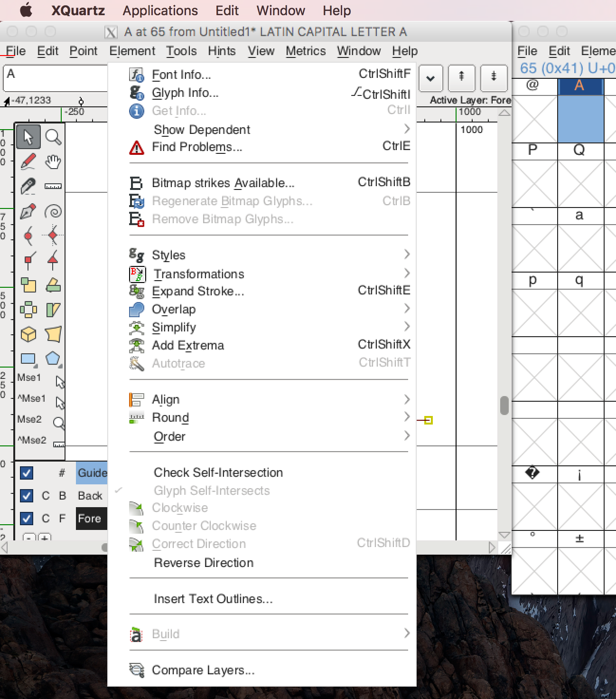
Task: Toggle the Fore layer checkbox
Action: pyautogui.click(x=27, y=518)
